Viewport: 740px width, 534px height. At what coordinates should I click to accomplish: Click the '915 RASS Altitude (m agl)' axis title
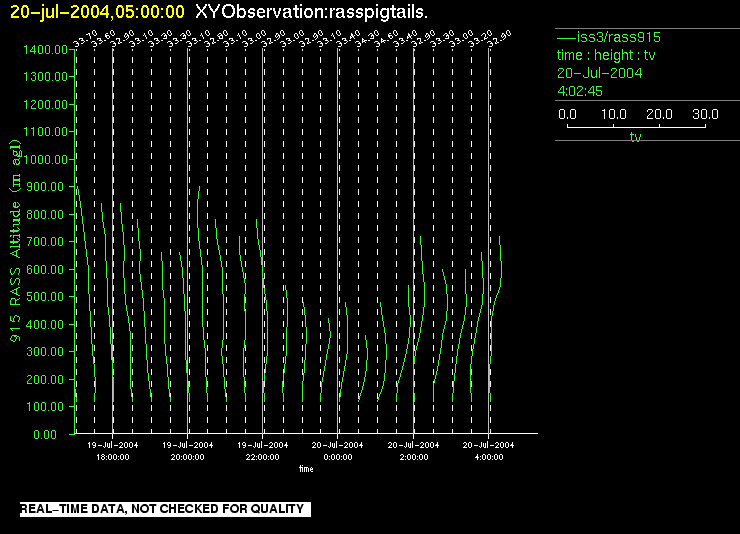click(15, 241)
